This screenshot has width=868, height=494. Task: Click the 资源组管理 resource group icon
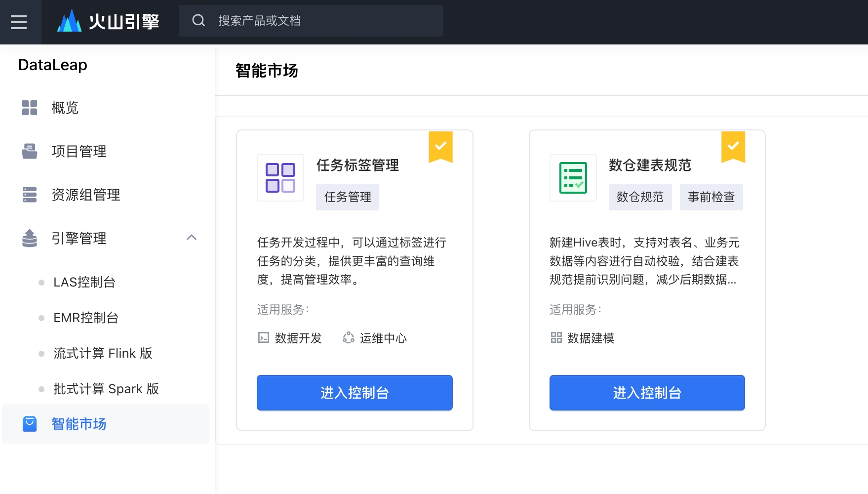point(30,195)
